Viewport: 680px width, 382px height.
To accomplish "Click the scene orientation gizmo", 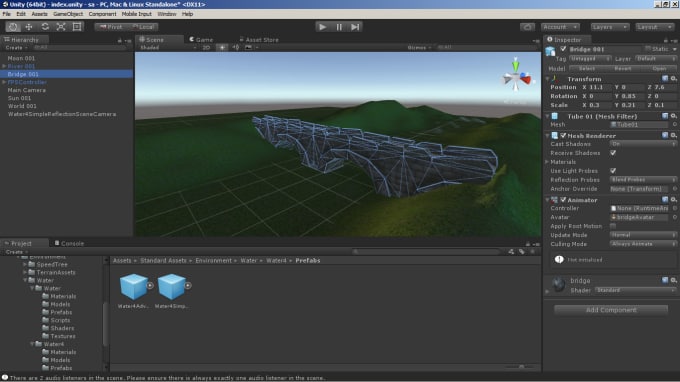I will 516,78.
